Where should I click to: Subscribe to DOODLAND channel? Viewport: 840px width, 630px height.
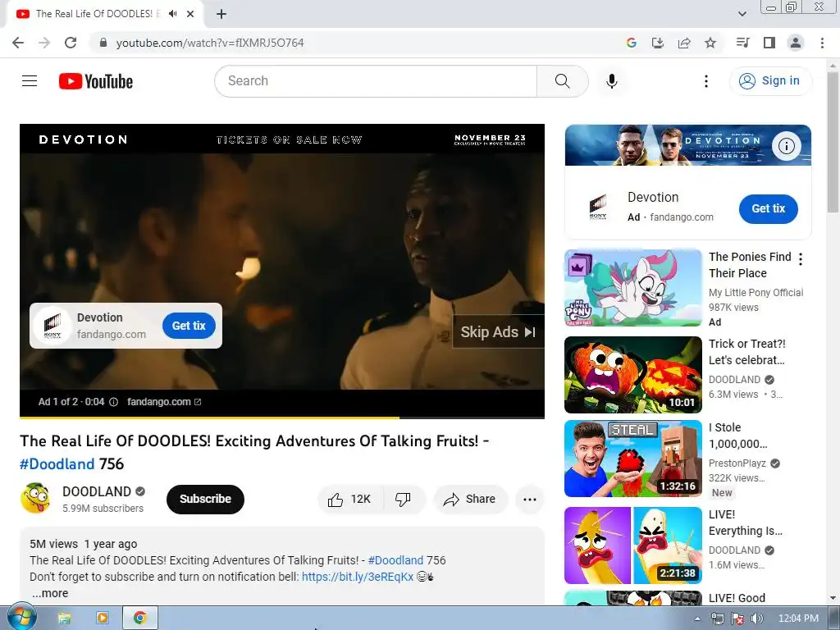pos(205,499)
